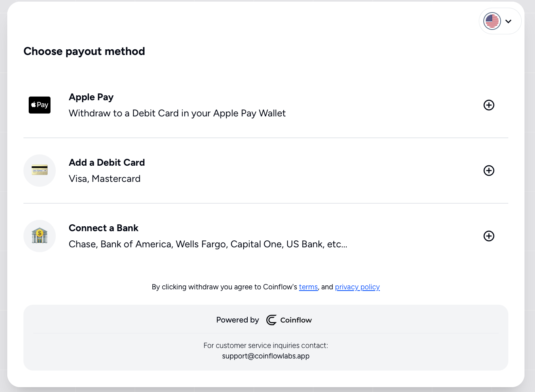Open the privacy policy link
The height and width of the screenshot is (392, 535).
[357, 287]
